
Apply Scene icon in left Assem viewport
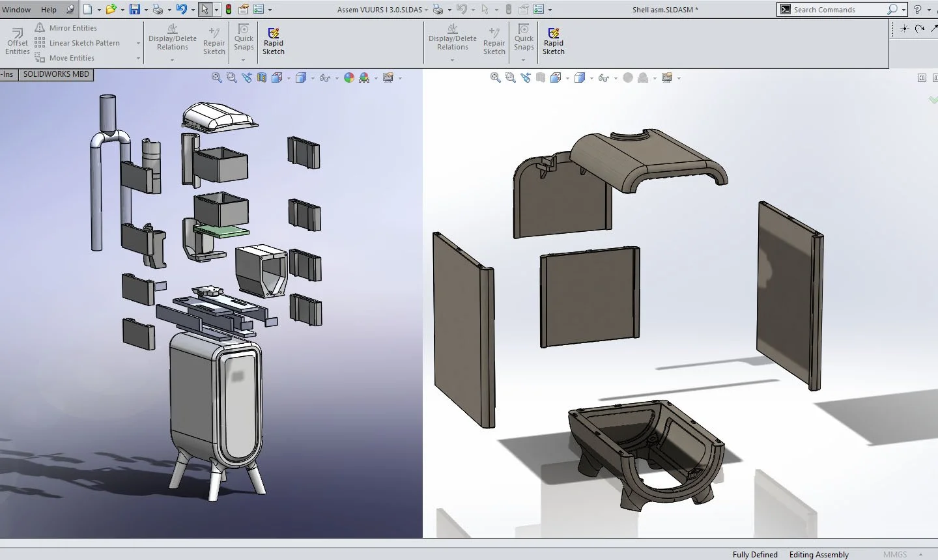364,77
